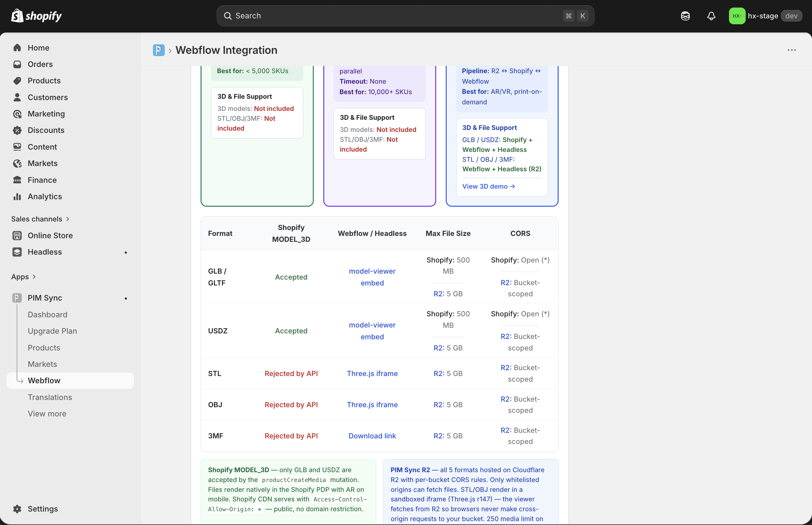Expand the Sales channels section
812x525 pixels.
[x=40, y=219]
